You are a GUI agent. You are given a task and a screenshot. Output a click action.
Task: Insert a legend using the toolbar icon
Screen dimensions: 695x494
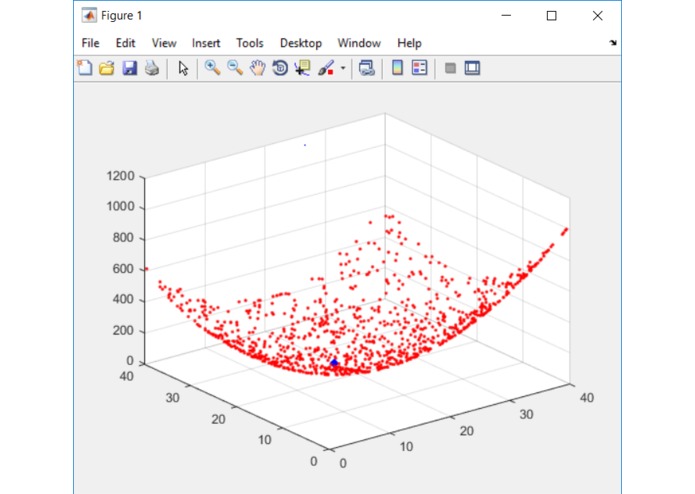pos(419,68)
